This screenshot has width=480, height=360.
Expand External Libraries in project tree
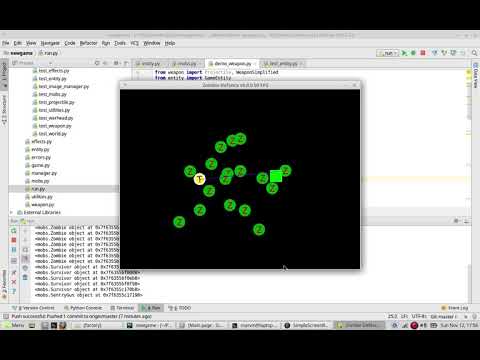click(11, 212)
